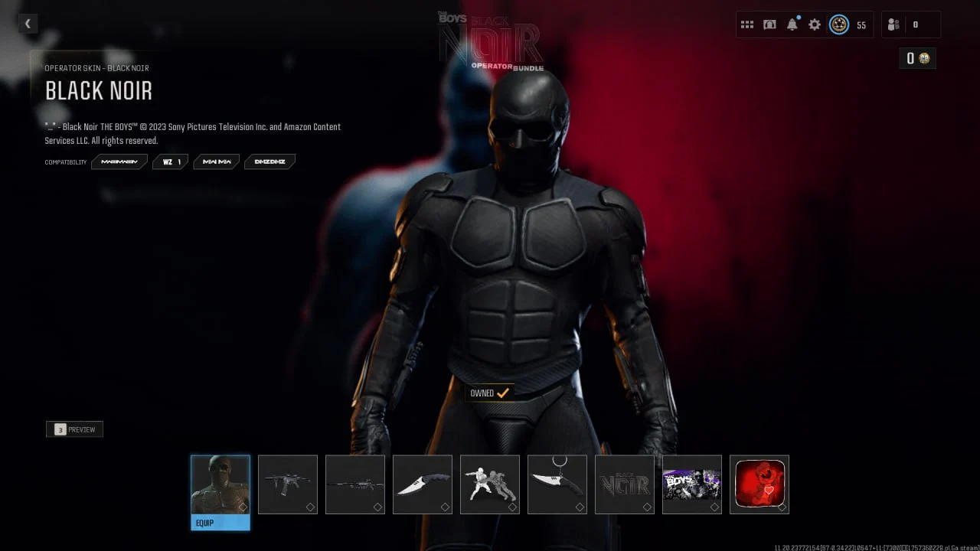Click the player rank emblem
The image size is (980, 551).
839,24
